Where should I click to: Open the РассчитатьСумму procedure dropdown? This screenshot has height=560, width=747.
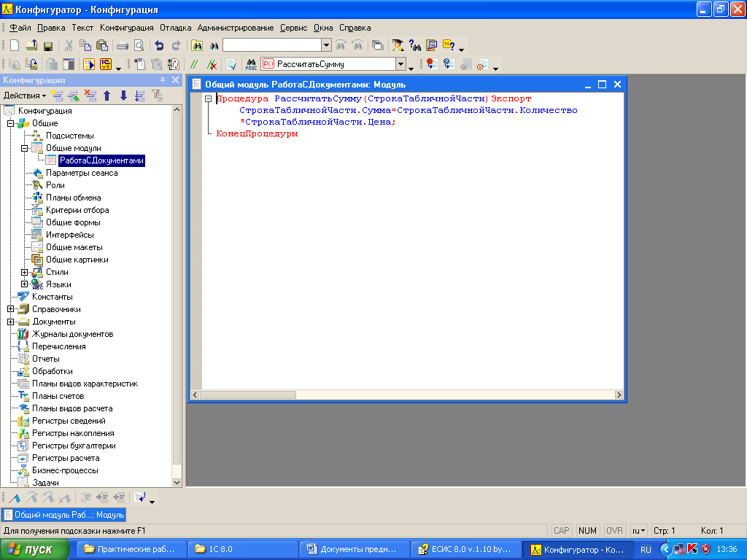point(400,64)
